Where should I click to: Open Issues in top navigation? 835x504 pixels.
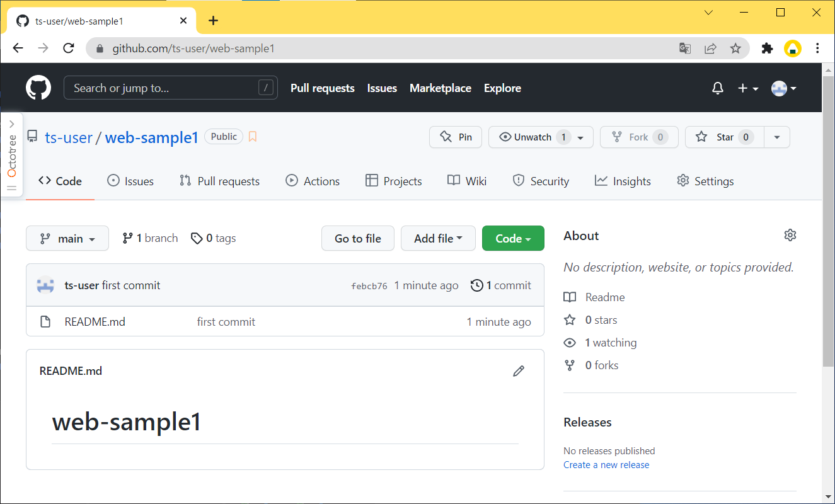pos(382,88)
